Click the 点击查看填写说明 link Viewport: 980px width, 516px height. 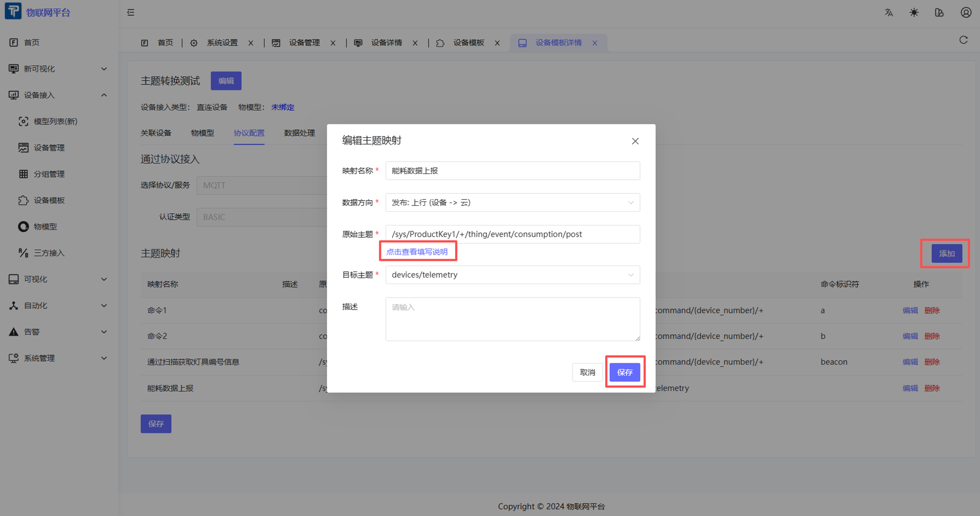tap(417, 252)
